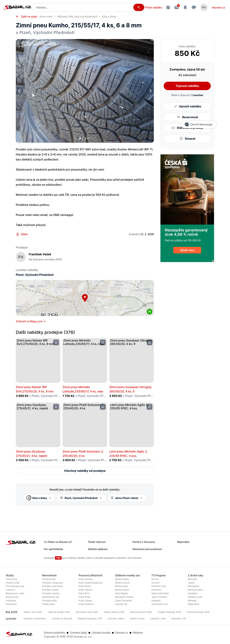
Task: Show next tire photo with right arrow
Action: coord(150,91)
